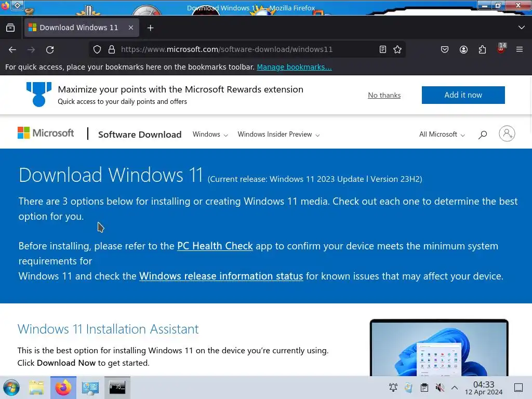Screen dimensions: 532x399
Task: Open the Extensions puzzle icon
Action: pyautogui.click(x=482, y=50)
